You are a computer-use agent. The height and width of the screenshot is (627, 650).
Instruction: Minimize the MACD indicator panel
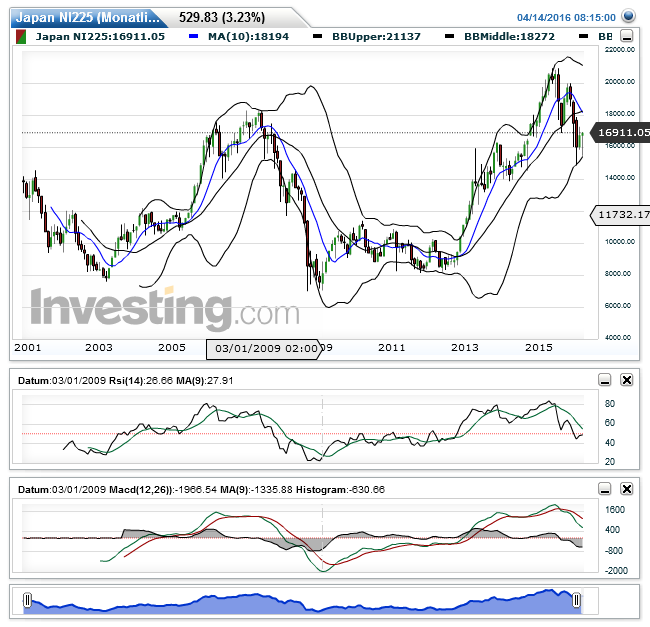(x=605, y=489)
